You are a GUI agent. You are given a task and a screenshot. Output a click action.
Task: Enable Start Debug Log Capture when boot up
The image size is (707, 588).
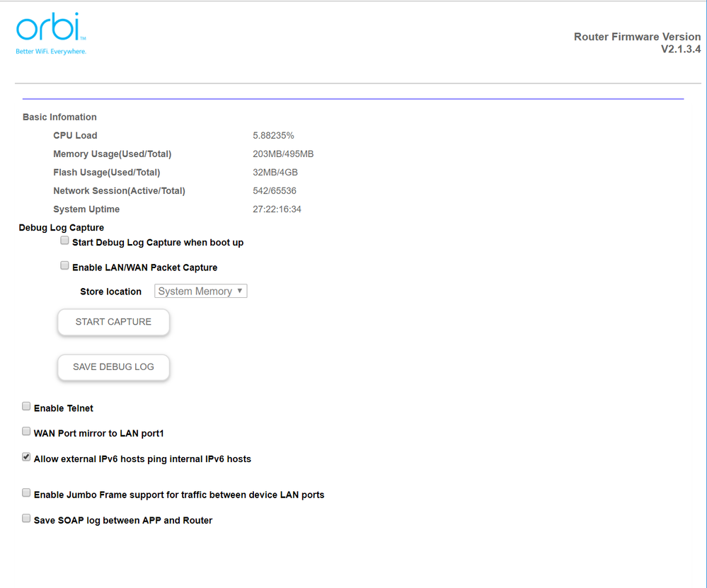click(65, 241)
